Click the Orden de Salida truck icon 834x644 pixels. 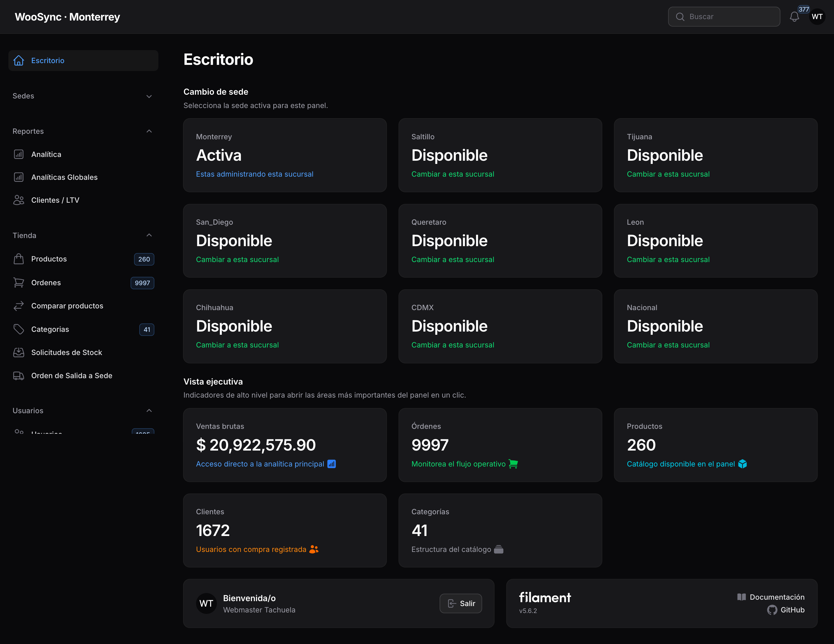point(19,376)
